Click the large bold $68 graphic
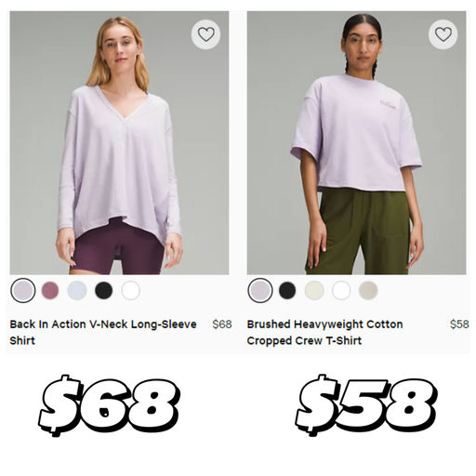This screenshot has width=476, height=476. tap(109, 405)
